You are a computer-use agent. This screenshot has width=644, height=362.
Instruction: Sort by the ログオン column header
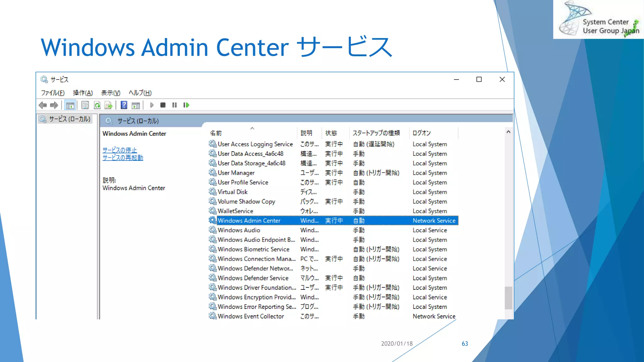coord(434,133)
